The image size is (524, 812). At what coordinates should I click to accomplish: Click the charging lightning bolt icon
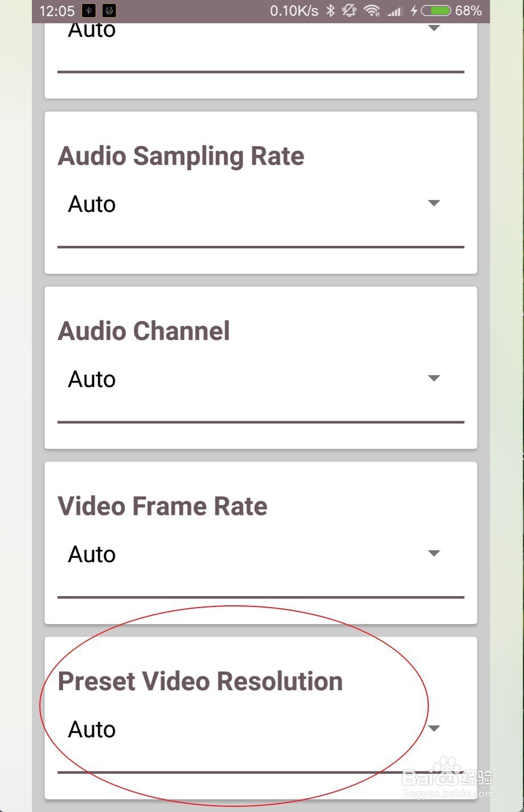(x=414, y=11)
